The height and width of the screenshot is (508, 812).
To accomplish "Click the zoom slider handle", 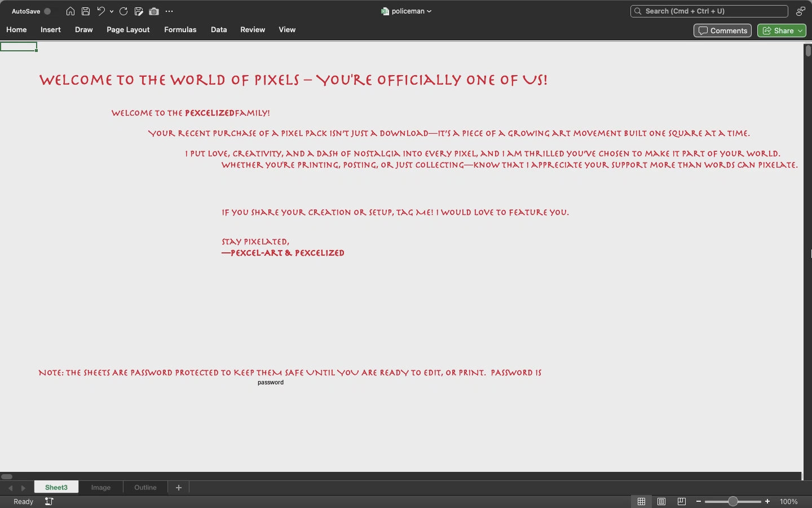I will [x=732, y=501].
